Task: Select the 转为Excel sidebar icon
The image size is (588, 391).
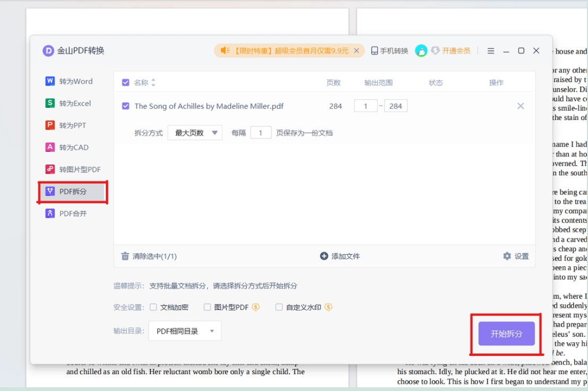Action: pyautogui.click(x=50, y=103)
